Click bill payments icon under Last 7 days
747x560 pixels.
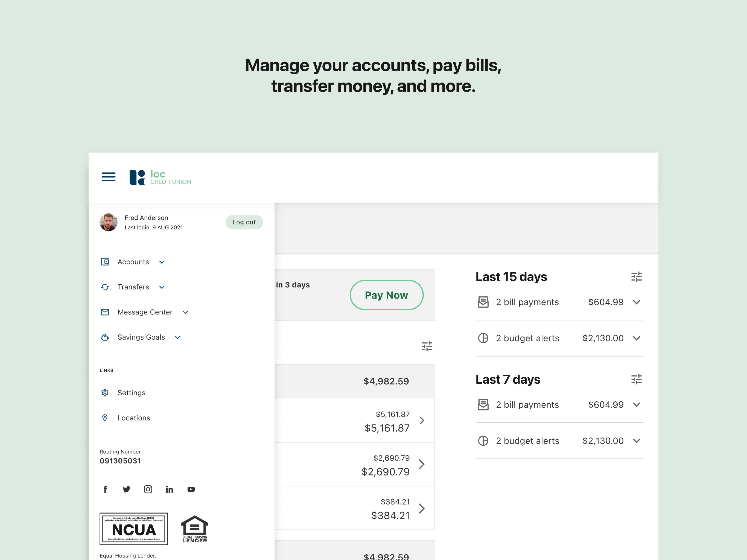[483, 405]
